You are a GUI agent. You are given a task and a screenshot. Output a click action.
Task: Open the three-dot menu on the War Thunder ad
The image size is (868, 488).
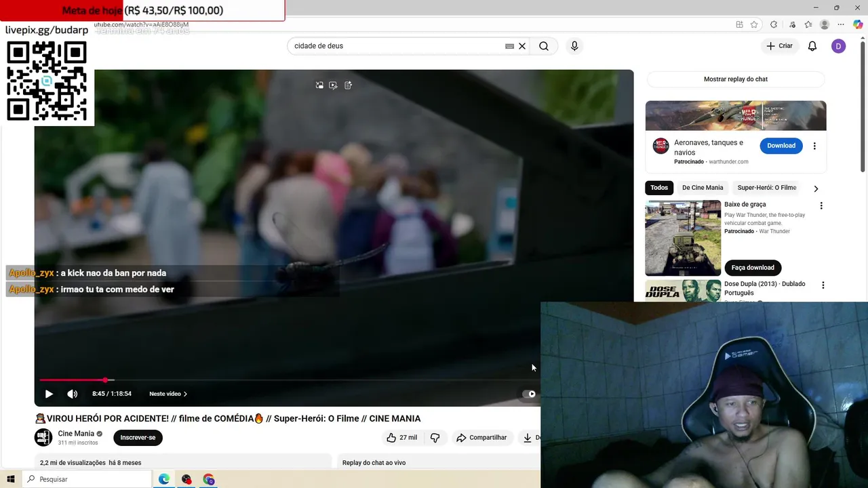(x=814, y=146)
